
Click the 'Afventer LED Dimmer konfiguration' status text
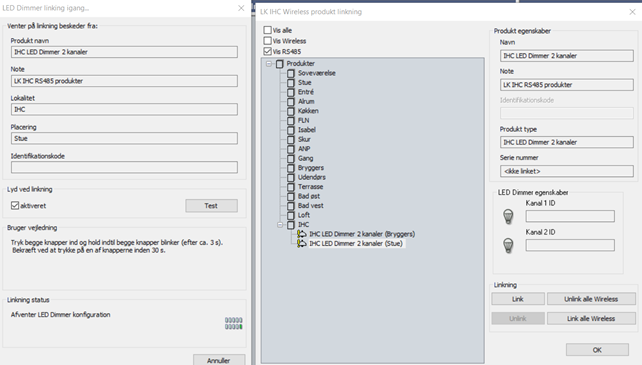(x=61, y=315)
